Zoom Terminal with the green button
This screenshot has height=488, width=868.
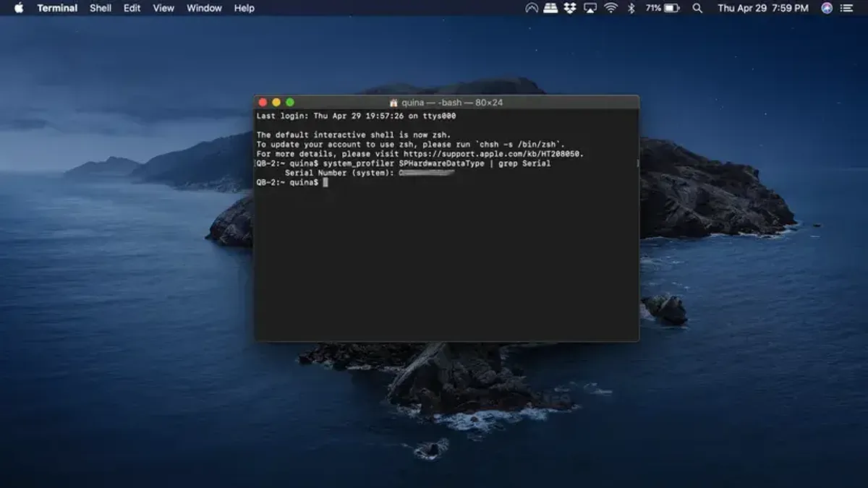(x=290, y=103)
